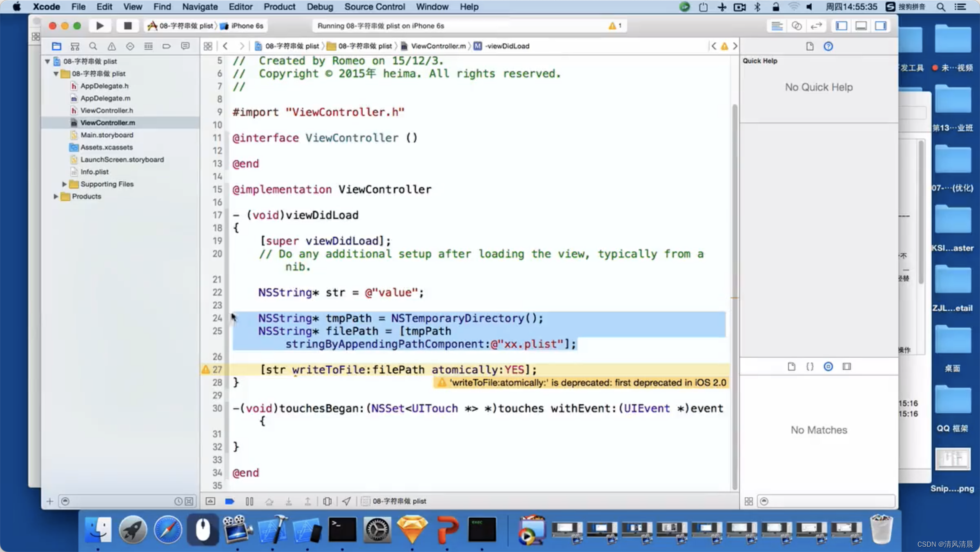
Task: Open the Find menu
Action: [x=162, y=7]
